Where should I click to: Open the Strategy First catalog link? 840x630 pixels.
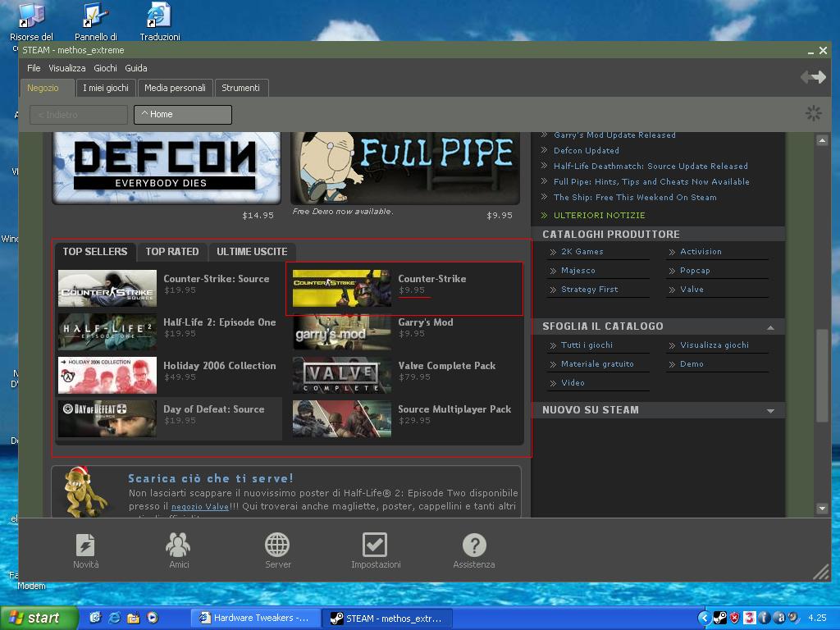[x=589, y=290]
